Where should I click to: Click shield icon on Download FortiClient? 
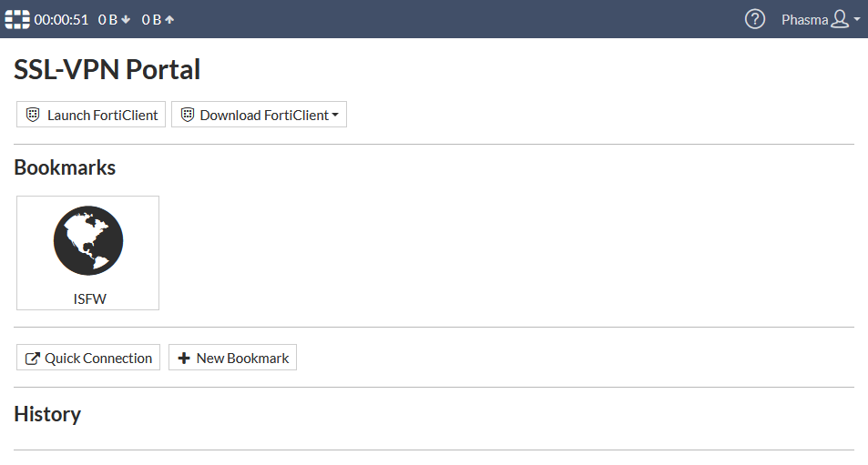click(x=188, y=115)
